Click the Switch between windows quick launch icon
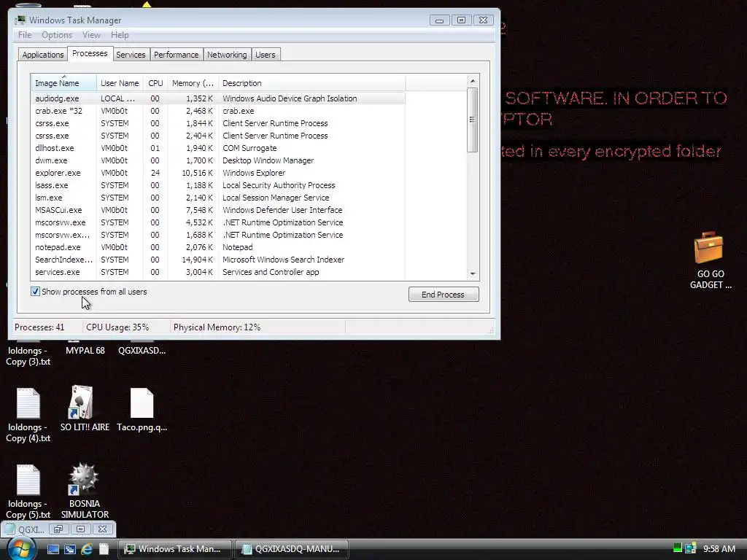Viewport: 747px width, 560px height. click(70, 549)
